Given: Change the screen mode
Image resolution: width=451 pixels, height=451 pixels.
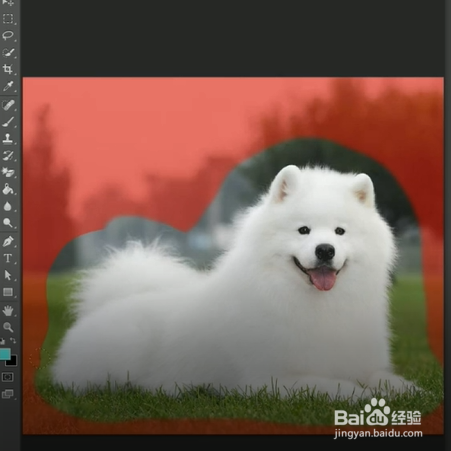Looking at the screenshot, I should coord(8,394).
